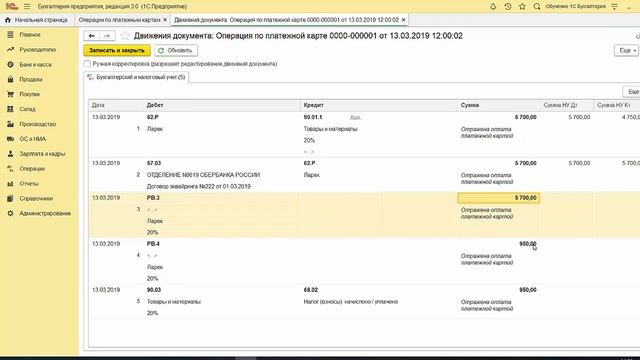Open the Администрирование section
Image resolution: width=640 pixels, height=360 pixels.
click(45, 213)
